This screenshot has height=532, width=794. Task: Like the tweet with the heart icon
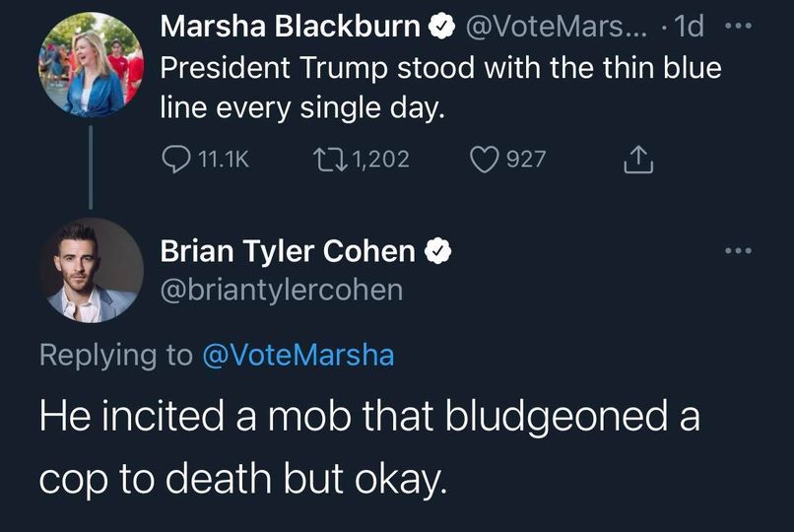484,159
